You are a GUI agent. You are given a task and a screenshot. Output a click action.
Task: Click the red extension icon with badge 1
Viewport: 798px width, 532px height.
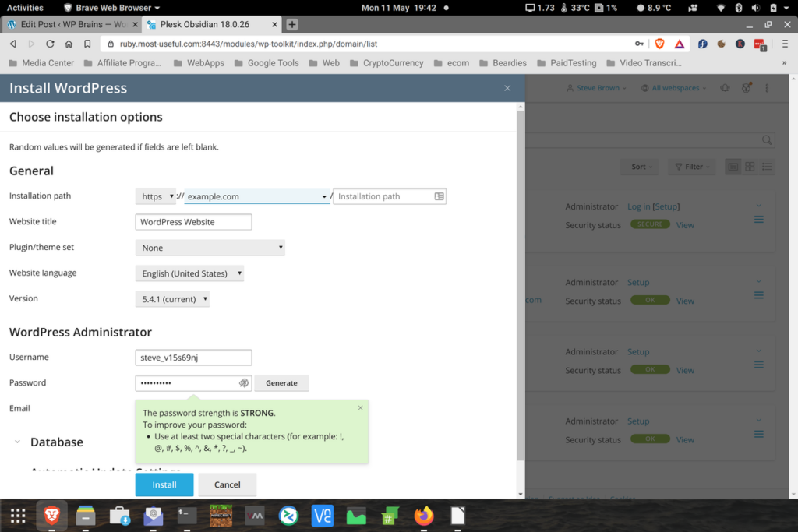pyautogui.click(x=760, y=44)
